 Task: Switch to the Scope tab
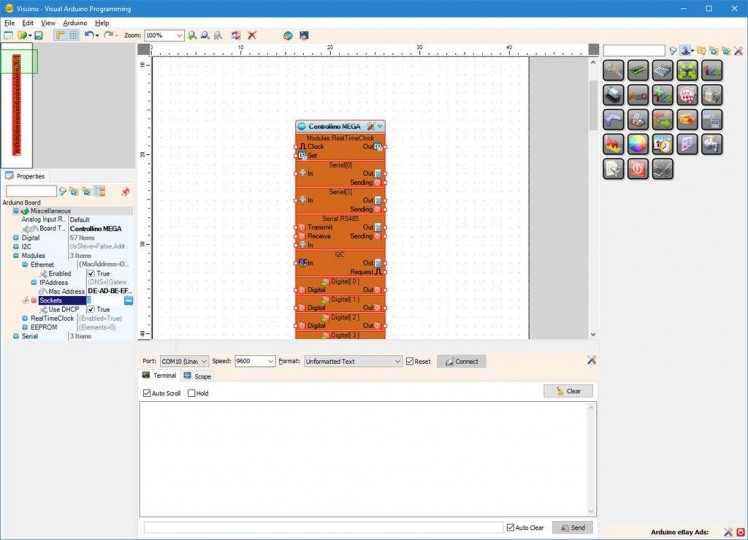(x=197, y=376)
